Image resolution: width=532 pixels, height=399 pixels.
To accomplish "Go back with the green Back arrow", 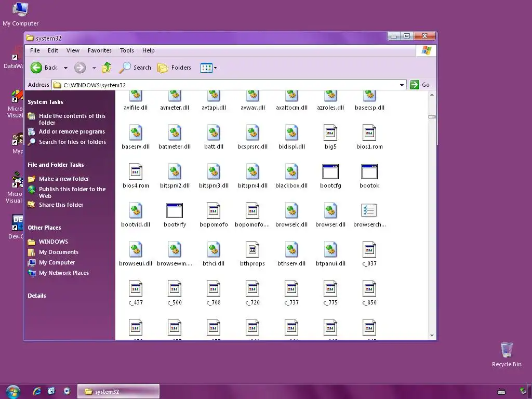I will pos(44,68).
